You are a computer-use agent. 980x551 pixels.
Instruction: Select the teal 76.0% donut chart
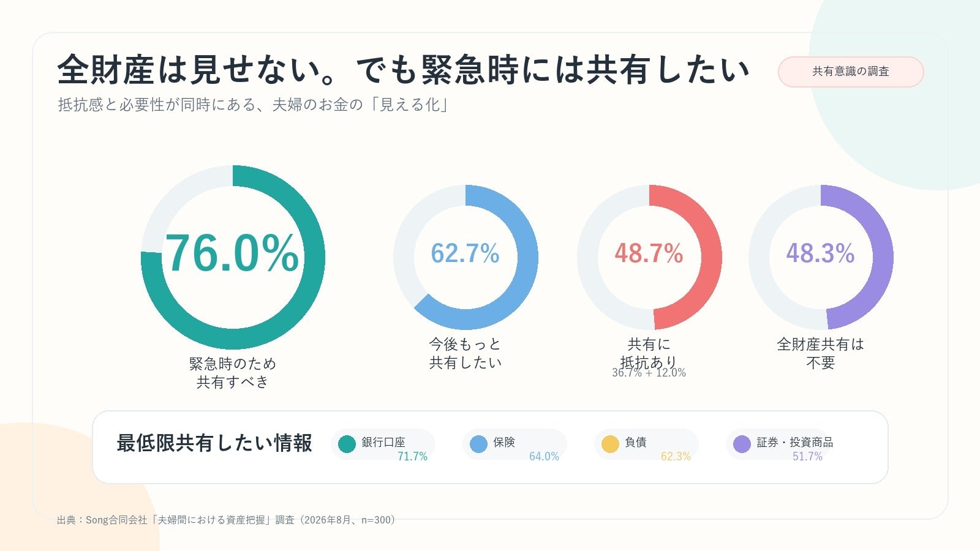click(233, 257)
